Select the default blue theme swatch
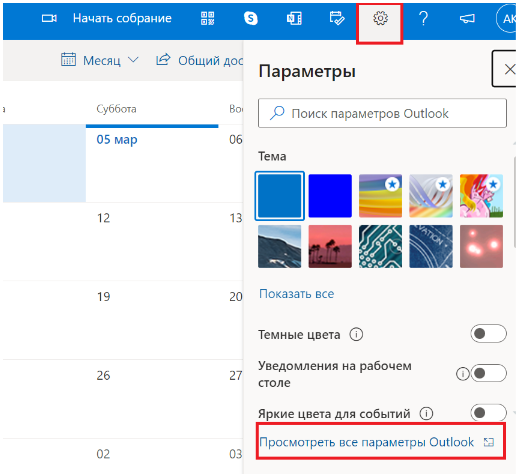This screenshot has width=519, height=476. tap(280, 196)
